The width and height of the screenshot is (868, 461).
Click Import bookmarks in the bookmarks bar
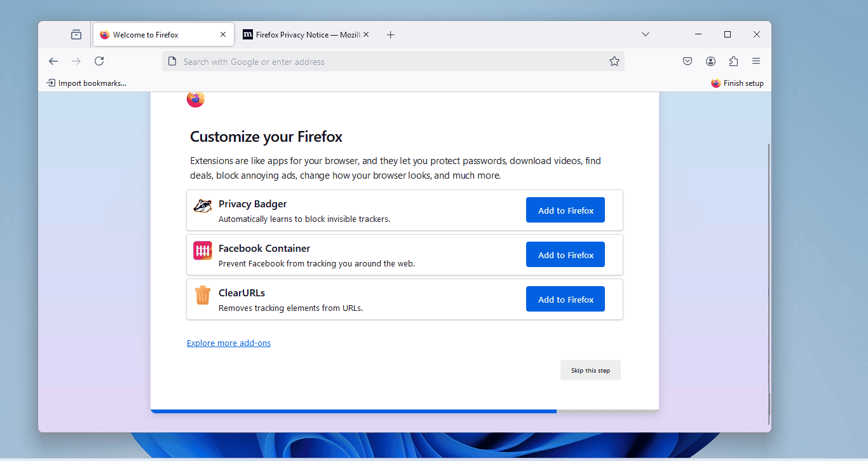(x=86, y=83)
